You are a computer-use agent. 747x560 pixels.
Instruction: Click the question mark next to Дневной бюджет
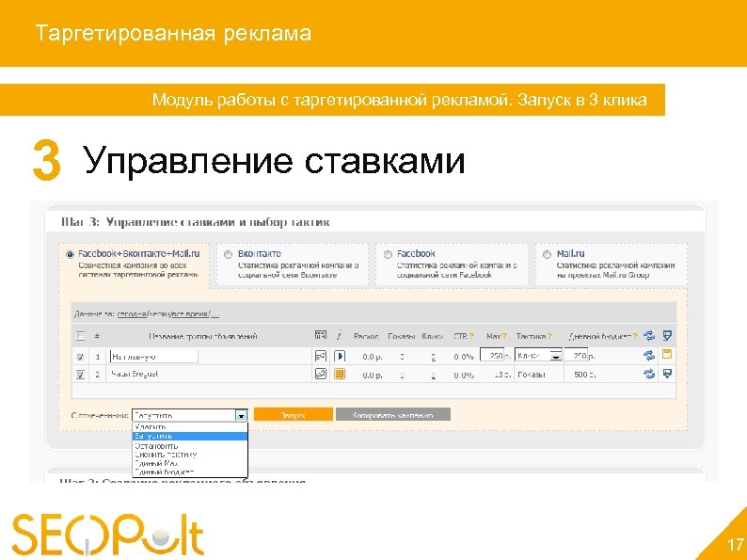(x=635, y=336)
